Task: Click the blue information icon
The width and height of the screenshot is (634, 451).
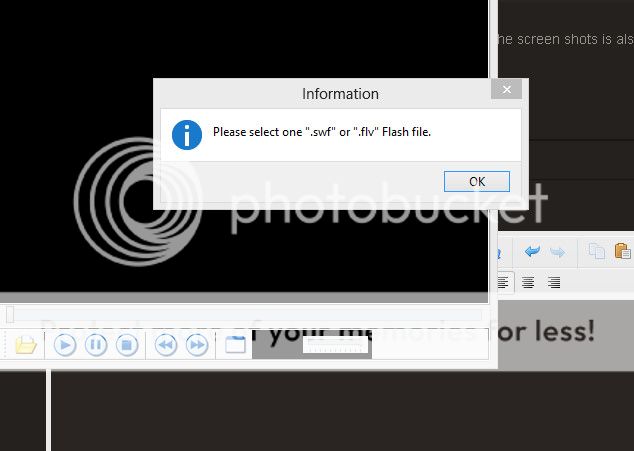Action: (187, 134)
